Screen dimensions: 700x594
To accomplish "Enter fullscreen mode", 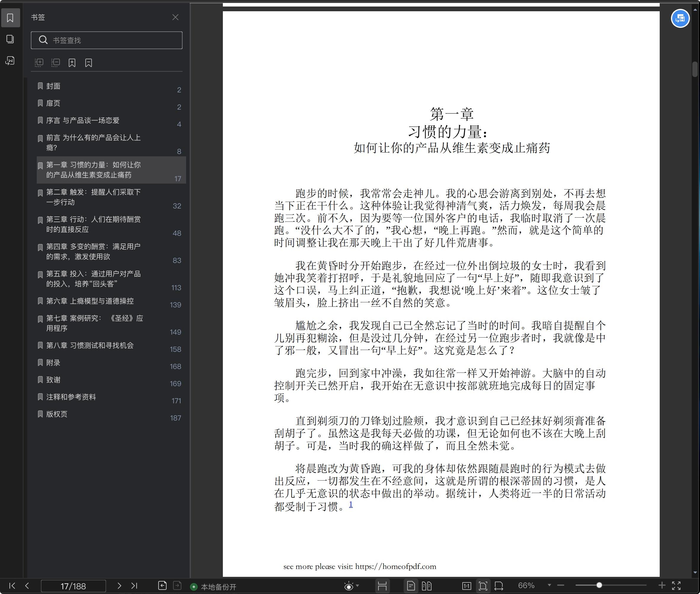I will (676, 586).
